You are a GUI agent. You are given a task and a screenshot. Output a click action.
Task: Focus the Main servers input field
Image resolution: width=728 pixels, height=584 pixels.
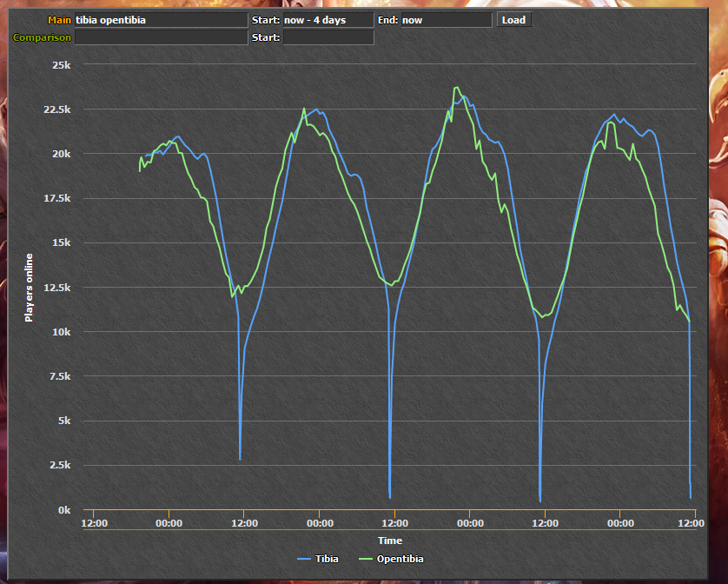(161, 20)
